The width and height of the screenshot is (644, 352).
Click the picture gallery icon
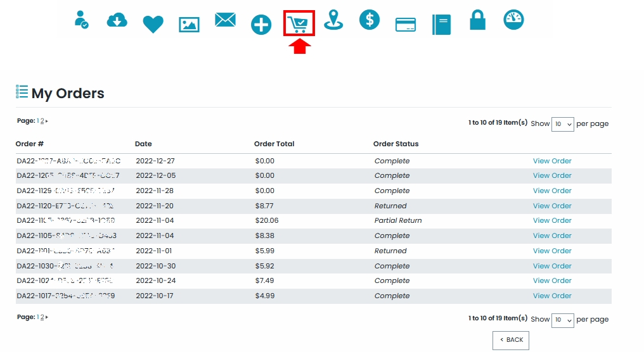tap(189, 25)
